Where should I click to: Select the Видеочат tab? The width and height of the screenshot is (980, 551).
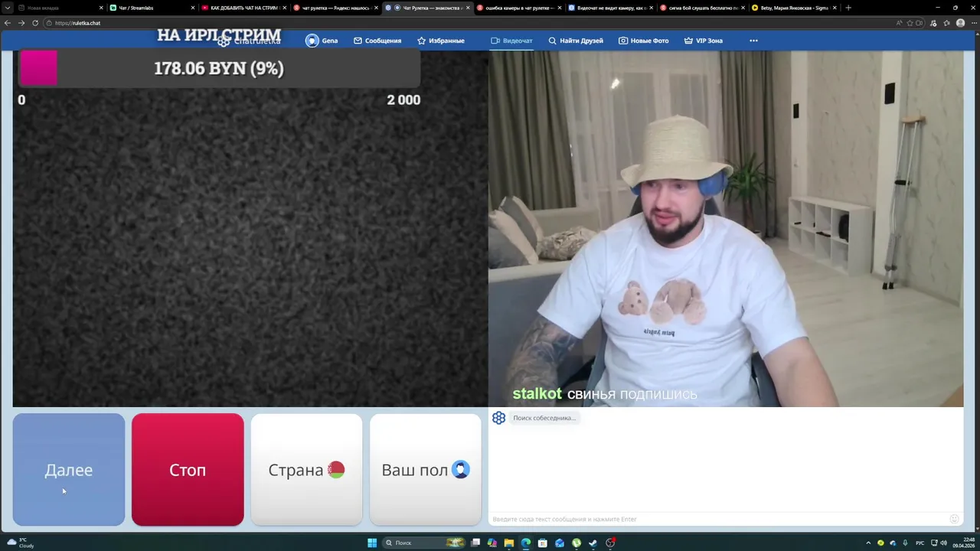coord(512,41)
